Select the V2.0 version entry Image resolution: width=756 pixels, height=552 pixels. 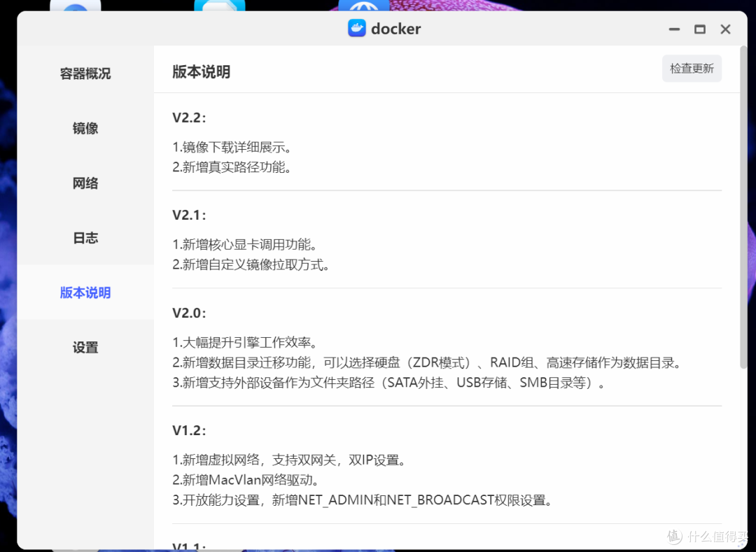(x=188, y=313)
